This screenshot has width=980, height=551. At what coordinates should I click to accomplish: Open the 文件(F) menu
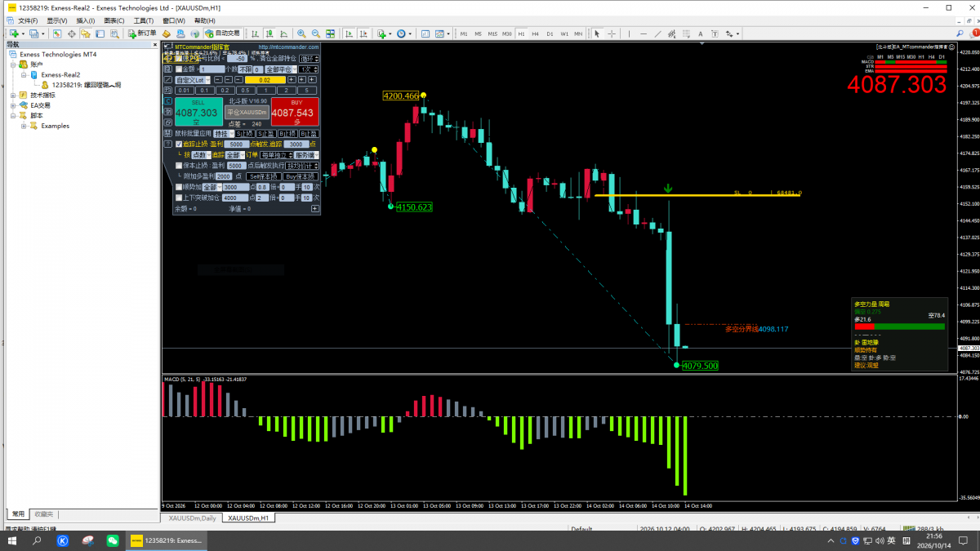pos(28,20)
